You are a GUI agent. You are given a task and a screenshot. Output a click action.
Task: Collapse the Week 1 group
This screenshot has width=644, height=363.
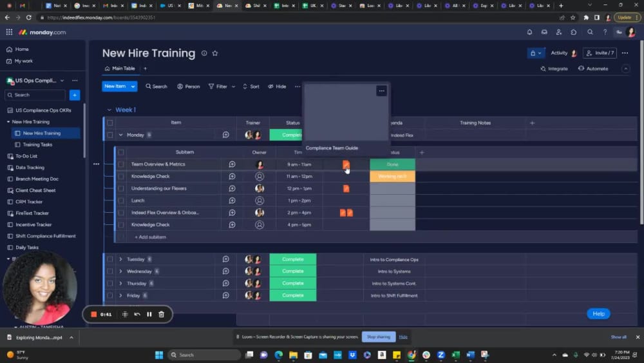109,110
